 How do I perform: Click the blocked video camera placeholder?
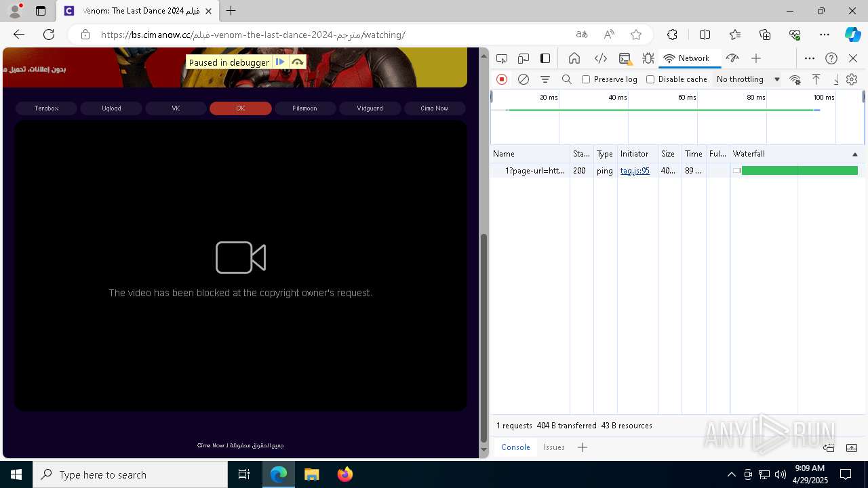(241, 258)
